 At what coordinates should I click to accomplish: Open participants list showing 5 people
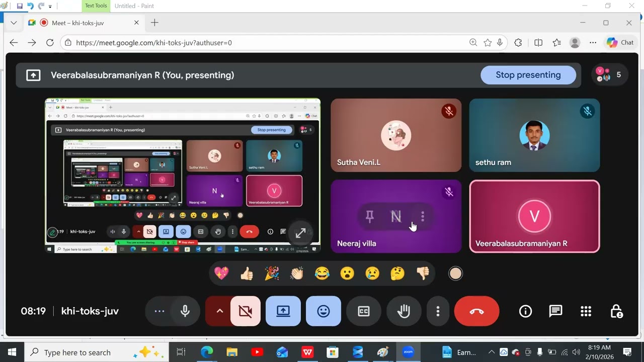point(609,75)
